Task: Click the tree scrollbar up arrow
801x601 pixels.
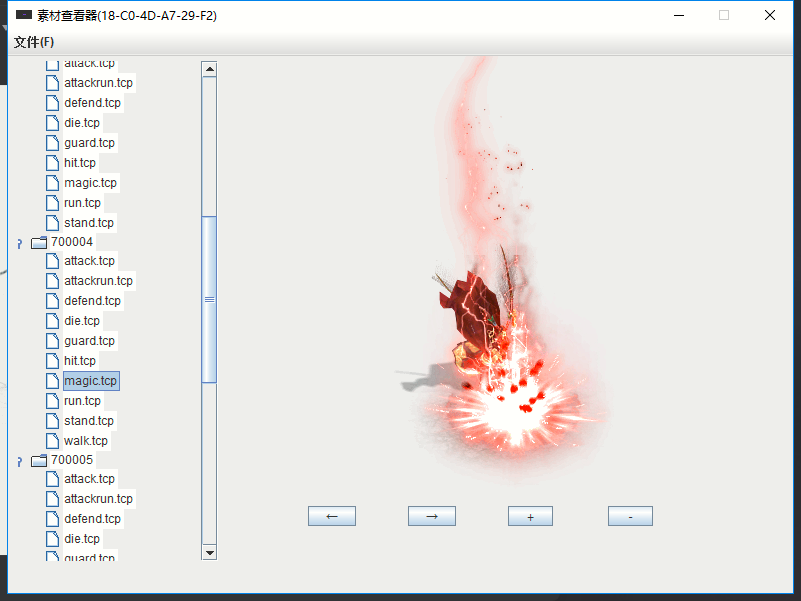Action: coord(209,69)
